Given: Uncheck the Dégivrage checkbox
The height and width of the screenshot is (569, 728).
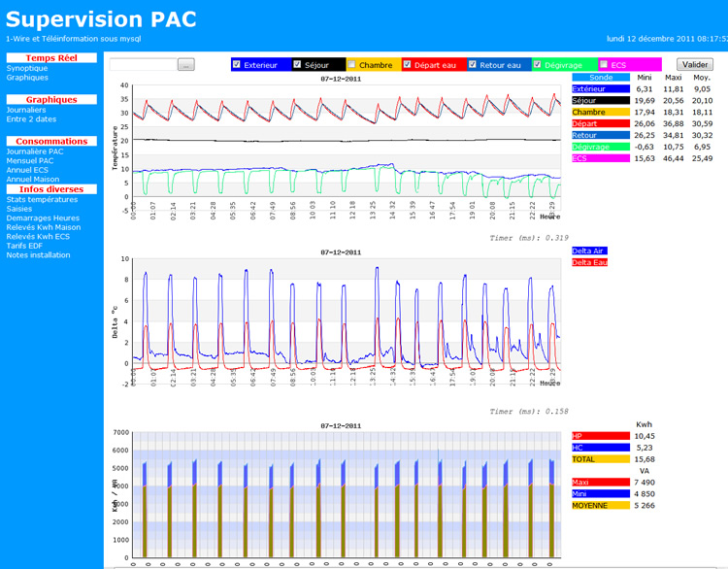Looking at the screenshot, I should click(538, 64).
